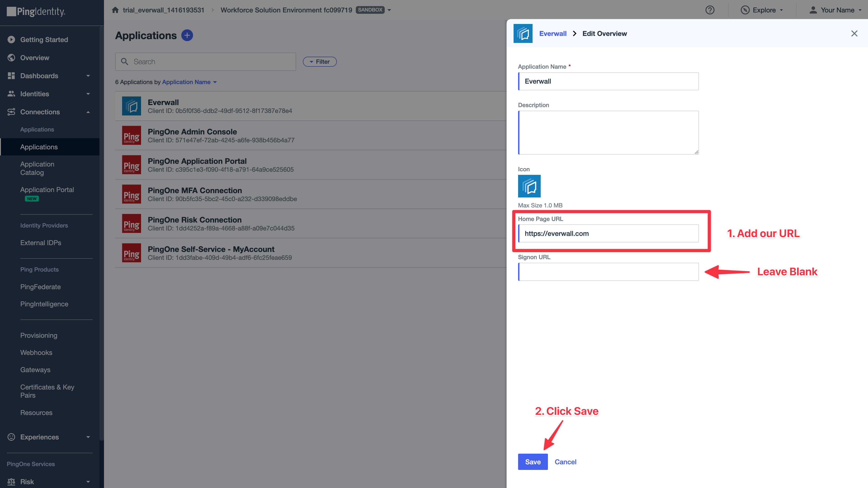Screen dimensions: 868x488
Task: Select Applications in the sidebar
Action: [x=50, y=147]
